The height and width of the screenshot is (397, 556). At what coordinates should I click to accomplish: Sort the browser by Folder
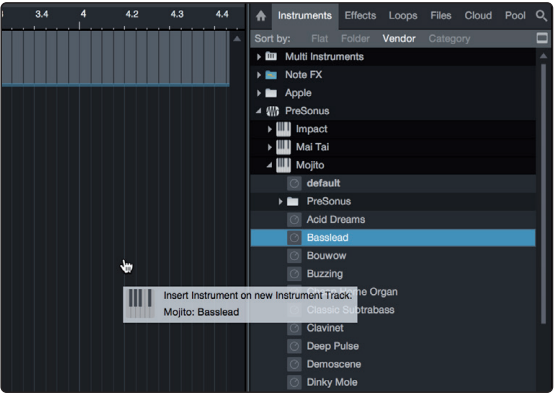[x=355, y=38]
